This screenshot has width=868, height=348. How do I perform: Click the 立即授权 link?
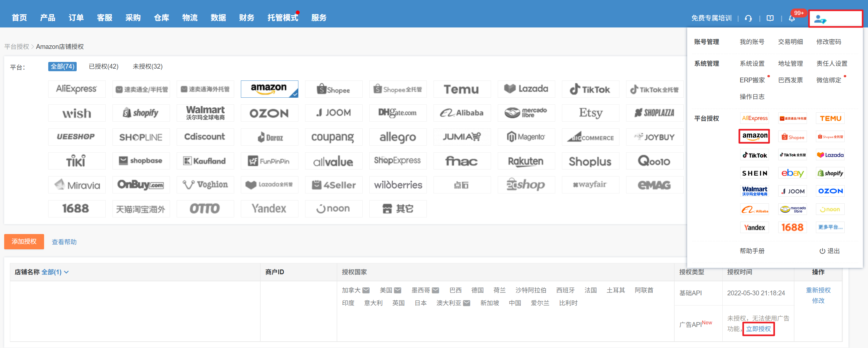click(x=758, y=329)
